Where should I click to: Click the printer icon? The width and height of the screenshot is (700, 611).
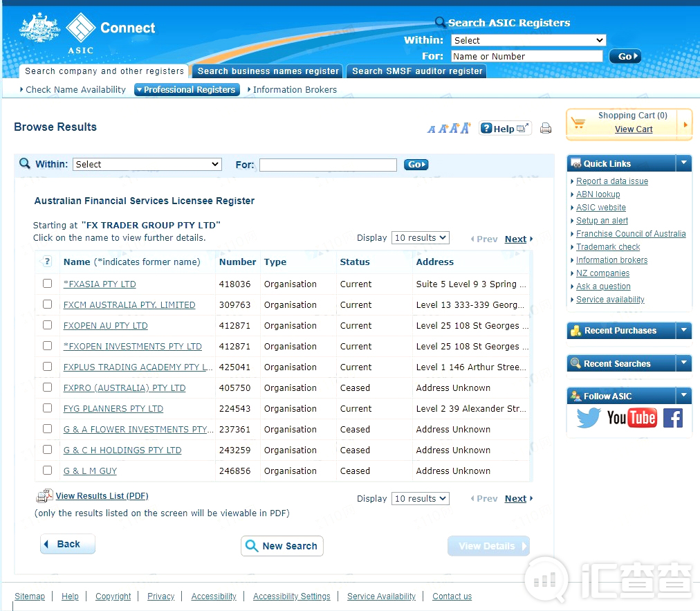pyautogui.click(x=546, y=129)
